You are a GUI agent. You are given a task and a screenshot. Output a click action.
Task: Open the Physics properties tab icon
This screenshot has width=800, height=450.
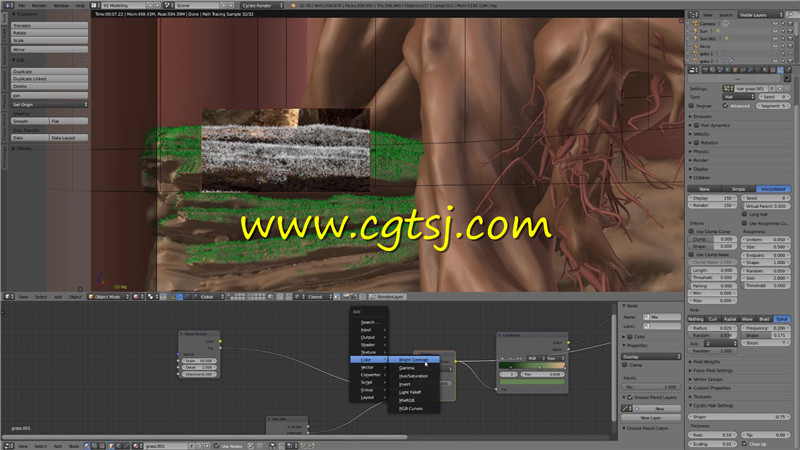point(788,70)
